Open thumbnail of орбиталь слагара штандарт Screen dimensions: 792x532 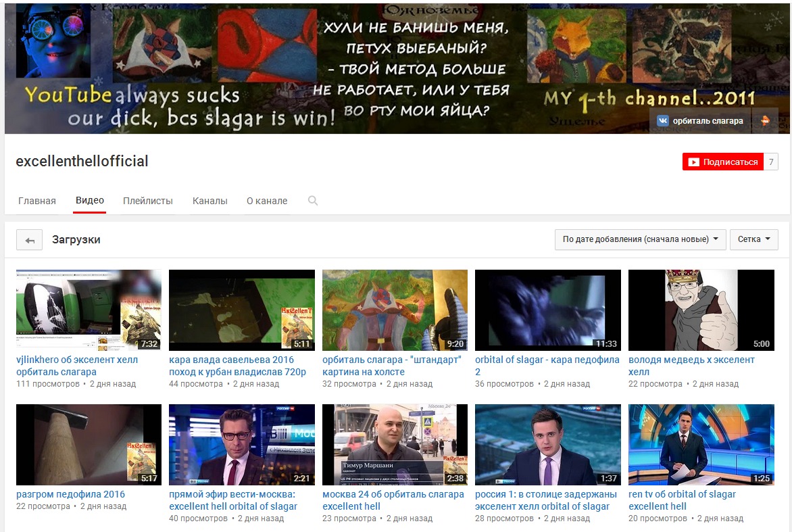[x=395, y=310]
